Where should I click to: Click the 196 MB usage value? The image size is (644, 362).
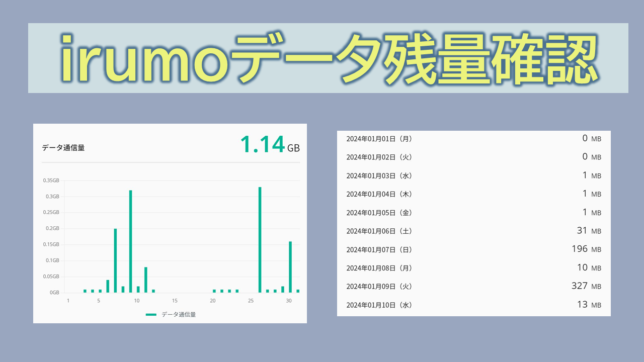[x=586, y=249]
